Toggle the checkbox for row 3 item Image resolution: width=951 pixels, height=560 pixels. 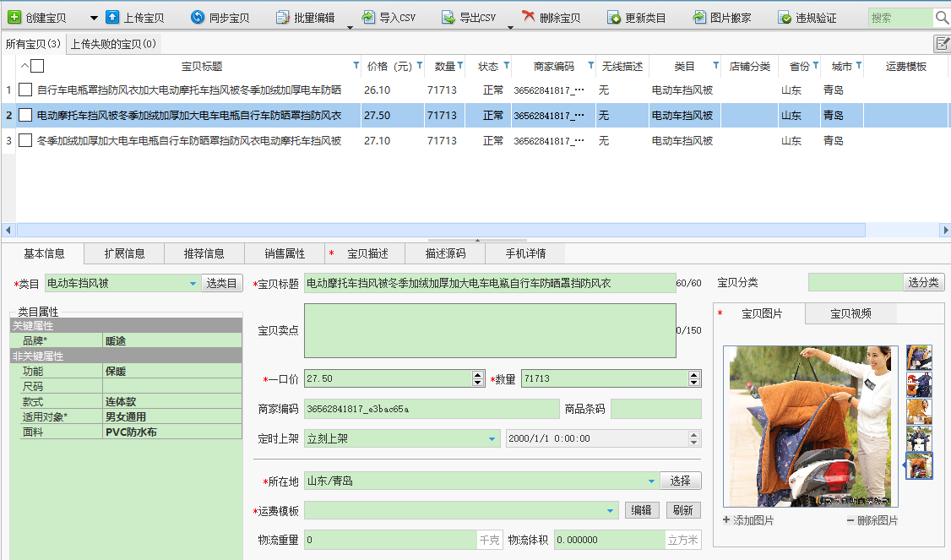pos(25,140)
